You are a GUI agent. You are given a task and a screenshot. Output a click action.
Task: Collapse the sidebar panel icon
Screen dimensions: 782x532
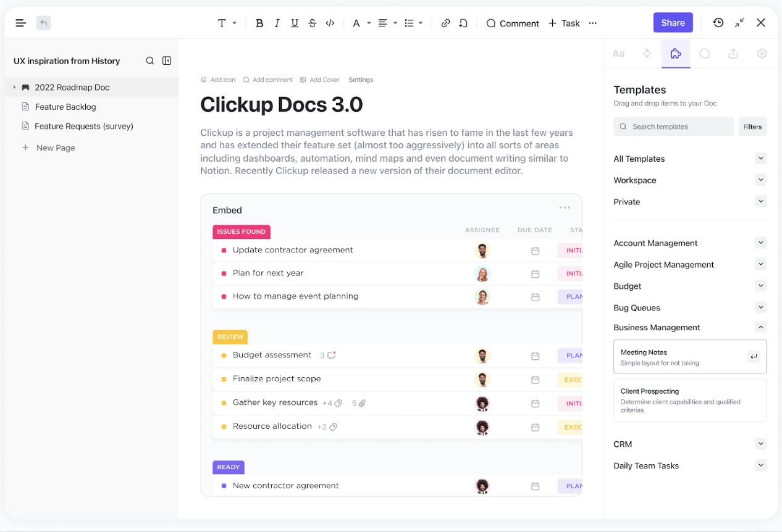(167, 60)
